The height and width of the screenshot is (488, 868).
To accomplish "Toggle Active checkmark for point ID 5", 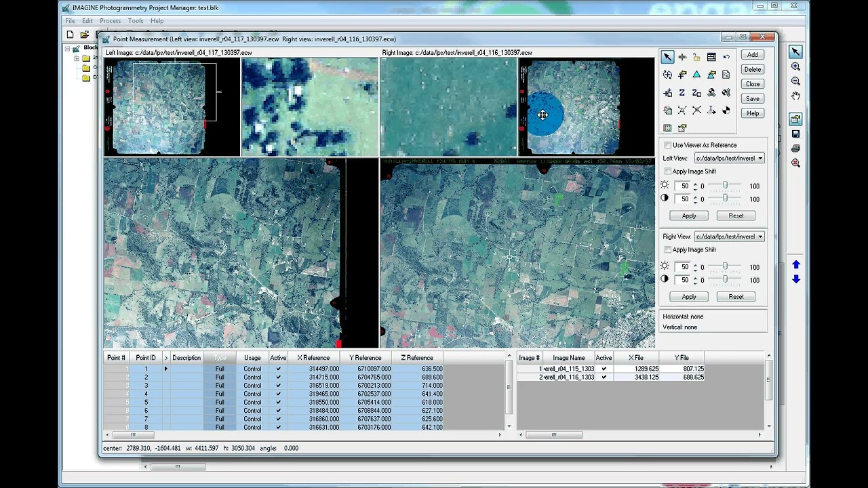I will click(x=278, y=403).
